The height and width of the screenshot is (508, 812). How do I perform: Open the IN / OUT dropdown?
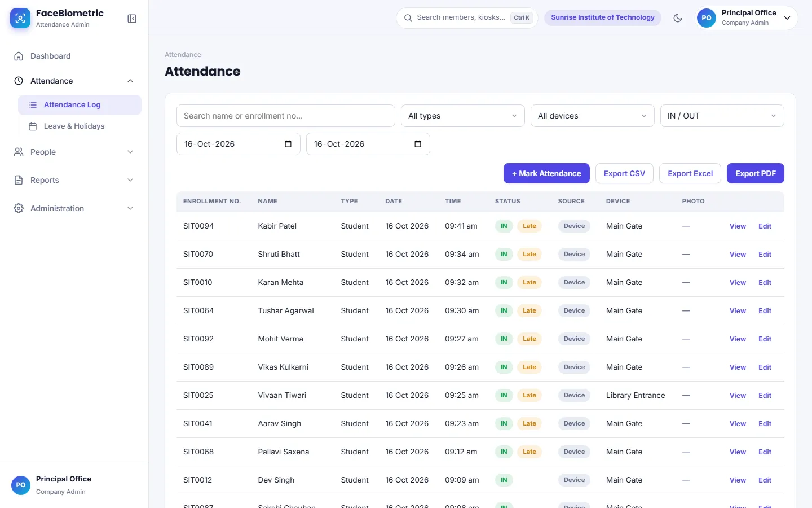click(x=722, y=116)
